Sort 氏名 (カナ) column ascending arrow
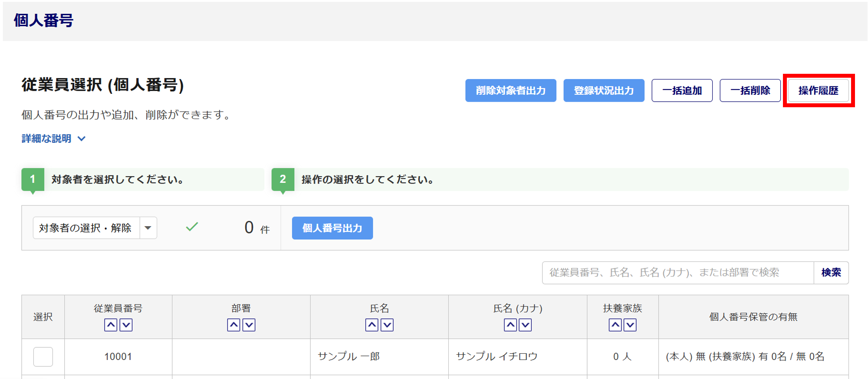The height and width of the screenshot is (379, 868). 510,325
